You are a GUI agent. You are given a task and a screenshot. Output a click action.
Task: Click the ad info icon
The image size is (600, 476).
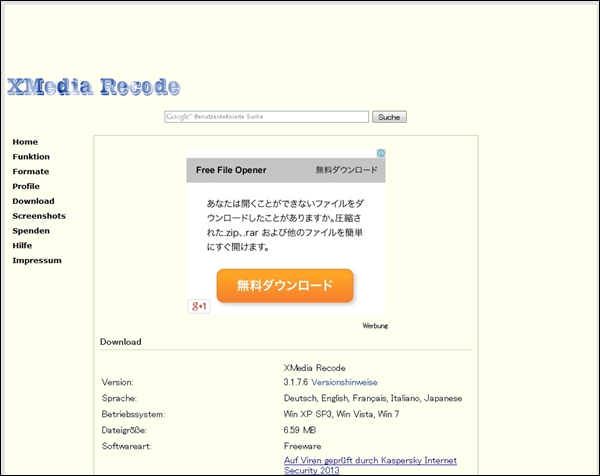point(381,153)
